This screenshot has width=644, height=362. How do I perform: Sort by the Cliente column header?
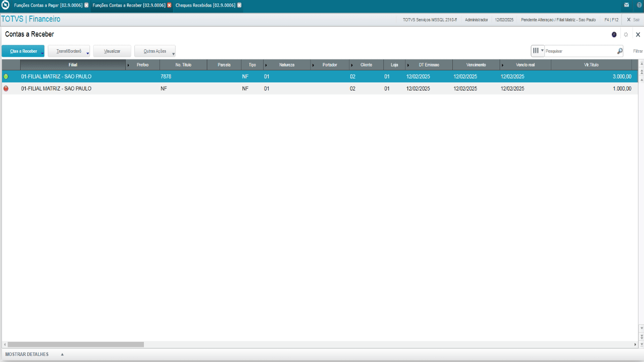(x=366, y=65)
